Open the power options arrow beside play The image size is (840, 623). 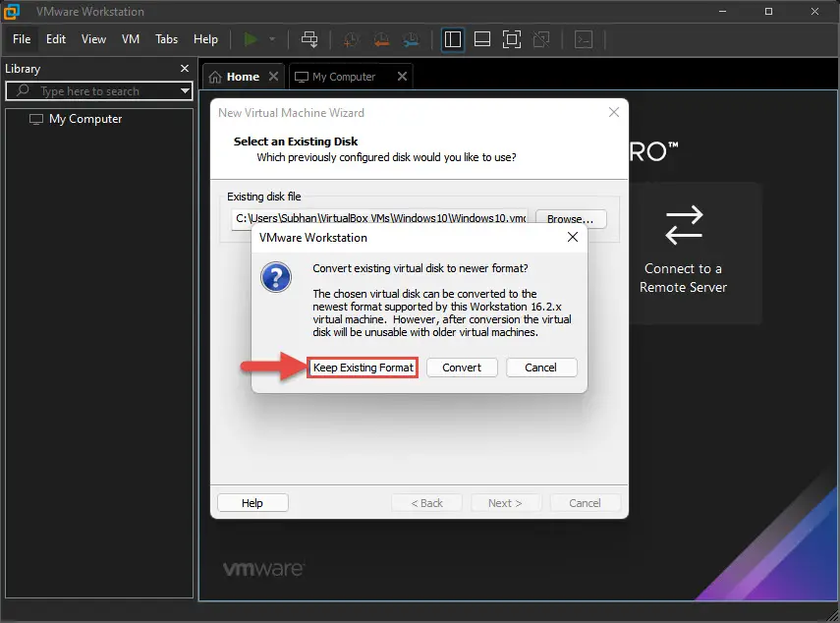point(272,39)
